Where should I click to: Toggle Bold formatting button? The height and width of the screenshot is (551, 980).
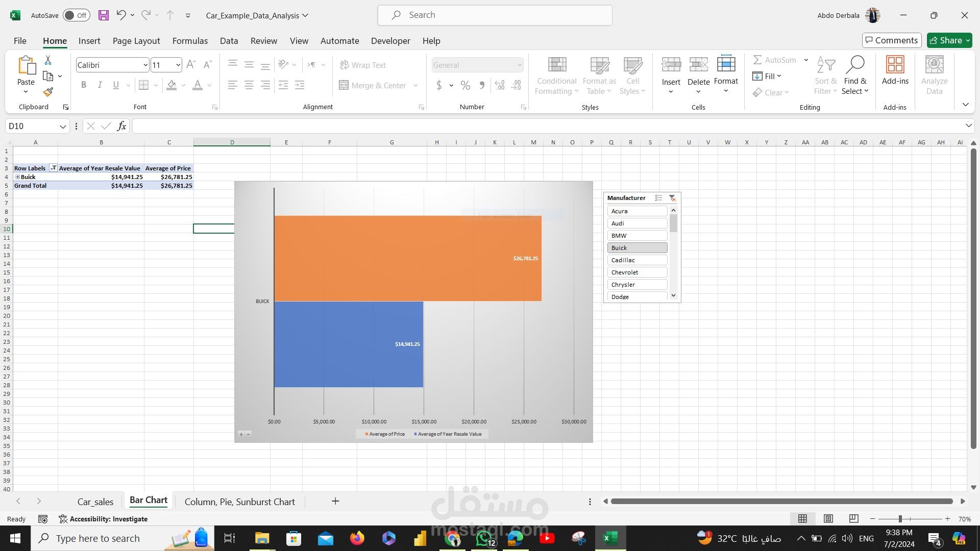[x=84, y=85]
